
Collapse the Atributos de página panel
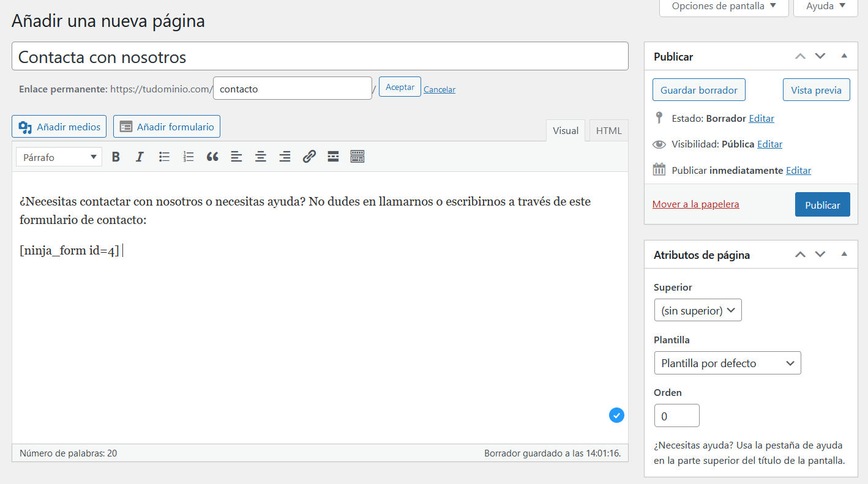click(844, 255)
